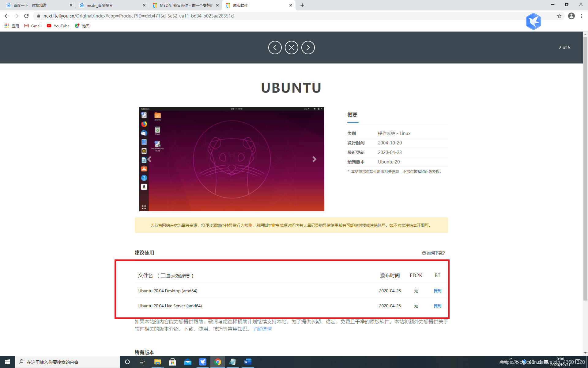Click Ubuntu desktop screenshot image
Screen dimensions: 588x368
tap(232, 159)
